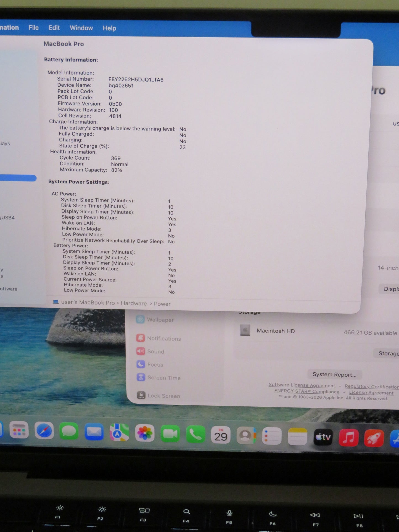Click the 14-inch text in System Settings

pyautogui.click(x=388, y=268)
